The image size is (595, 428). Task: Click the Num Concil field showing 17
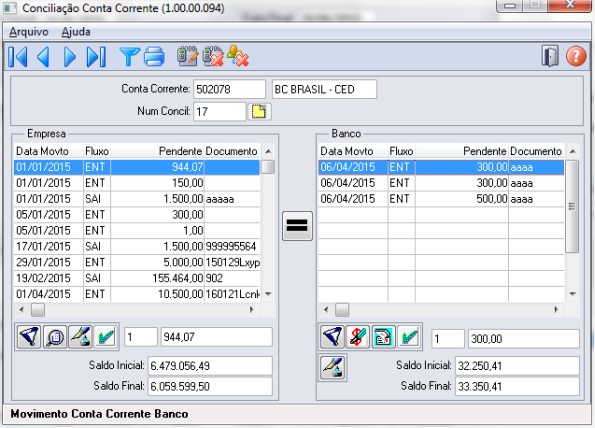coord(219,112)
